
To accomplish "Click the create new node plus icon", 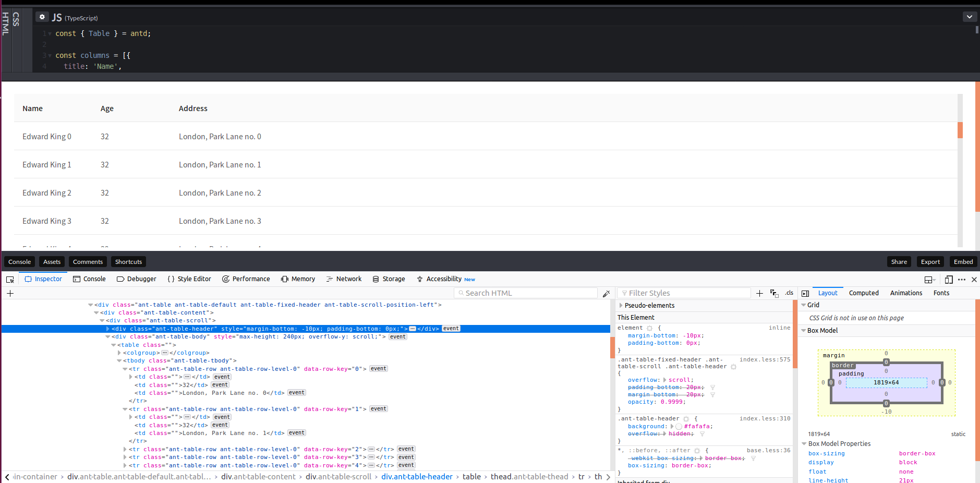I will pyautogui.click(x=10, y=293).
